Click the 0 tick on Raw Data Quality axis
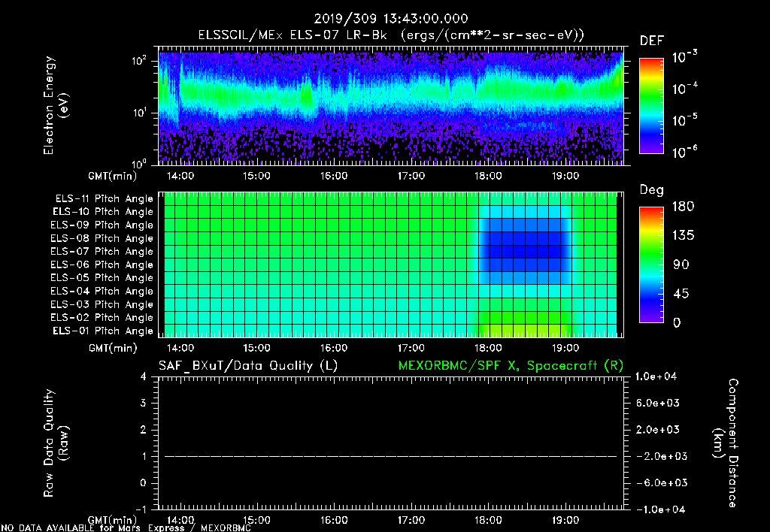This screenshot has height=532, width=770. [x=144, y=483]
